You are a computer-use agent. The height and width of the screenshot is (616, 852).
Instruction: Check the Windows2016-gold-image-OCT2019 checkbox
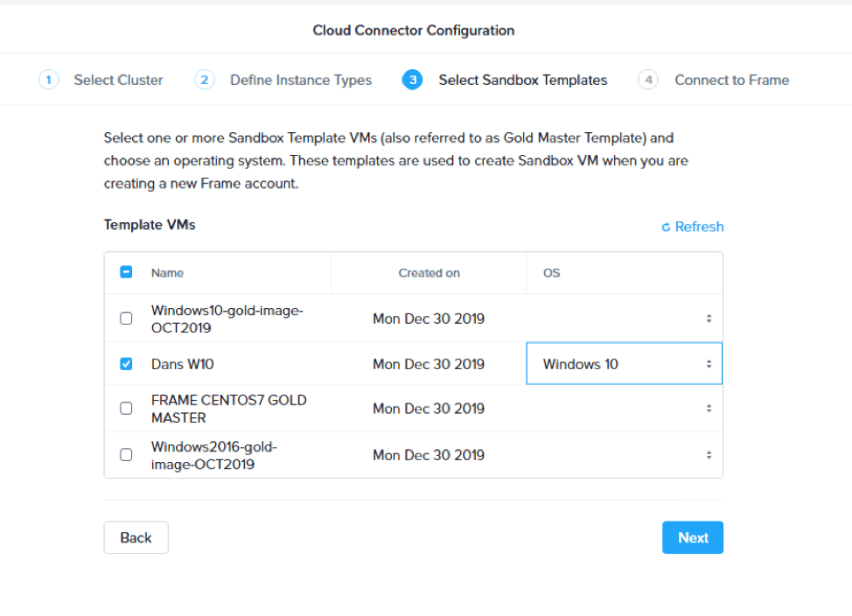(x=126, y=455)
